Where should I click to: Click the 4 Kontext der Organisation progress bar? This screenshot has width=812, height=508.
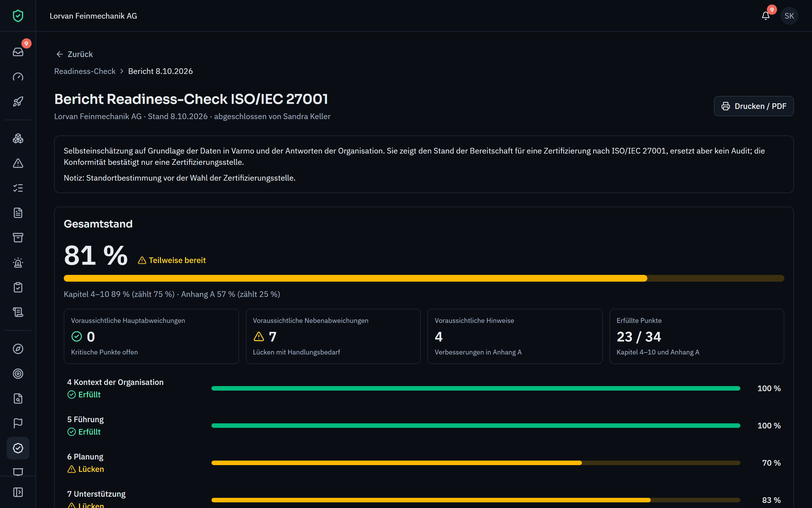[x=476, y=388]
